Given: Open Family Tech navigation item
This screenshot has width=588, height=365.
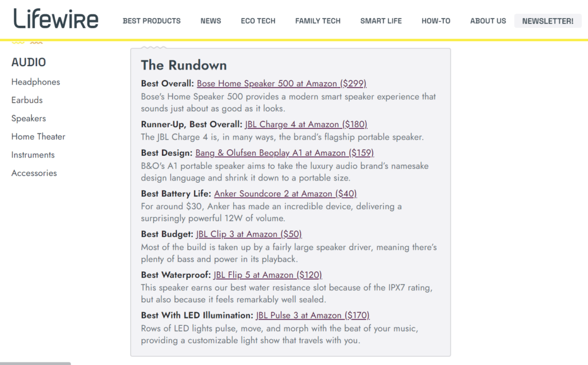Looking at the screenshot, I should click(318, 21).
